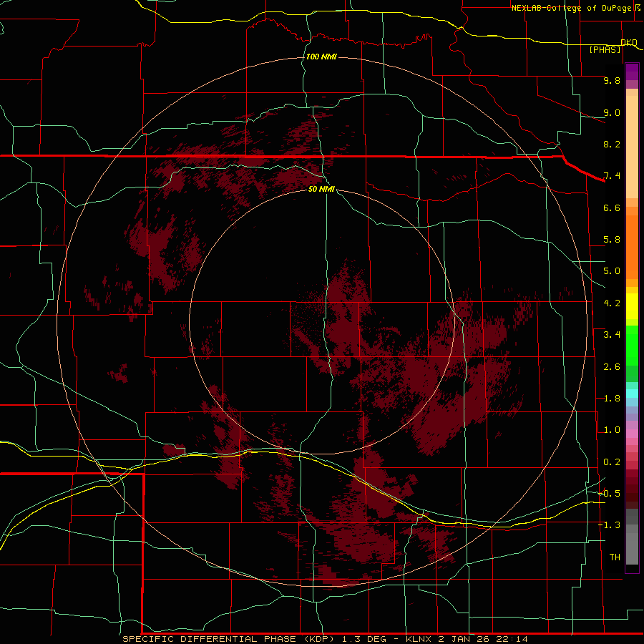Click the 100 NMI range ring label
644x644 pixels.
[321, 57]
